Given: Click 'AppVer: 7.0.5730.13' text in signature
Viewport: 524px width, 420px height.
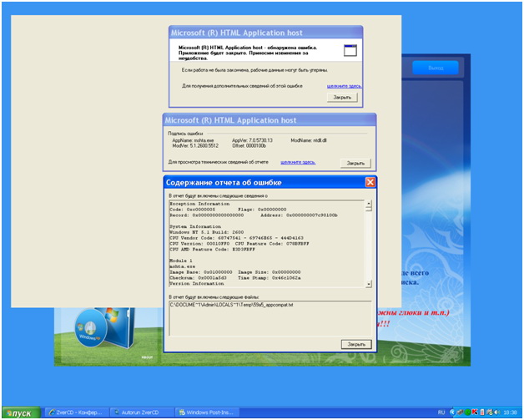Looking at the screenshot, I should click(x=252, y=140).
